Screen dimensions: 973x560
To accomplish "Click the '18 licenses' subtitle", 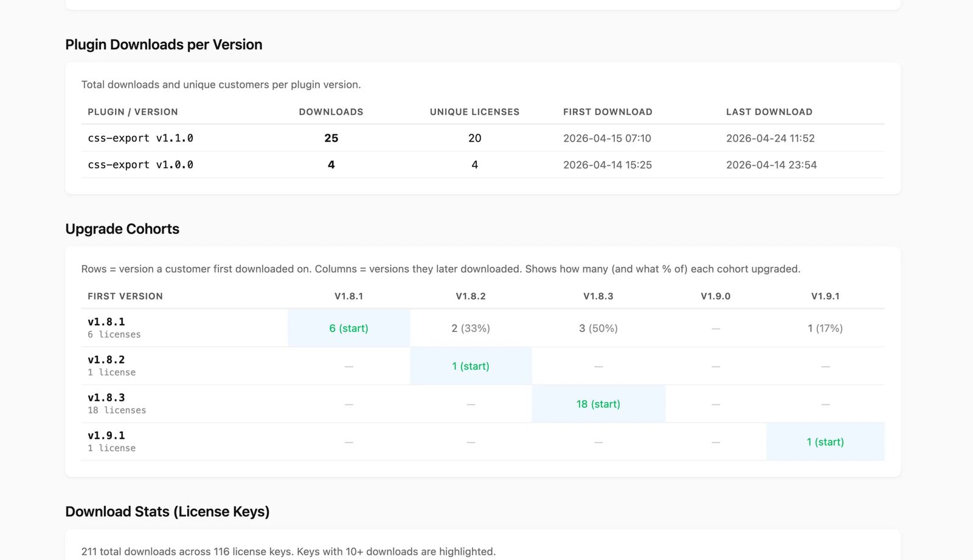I will (x=117, y=410).
